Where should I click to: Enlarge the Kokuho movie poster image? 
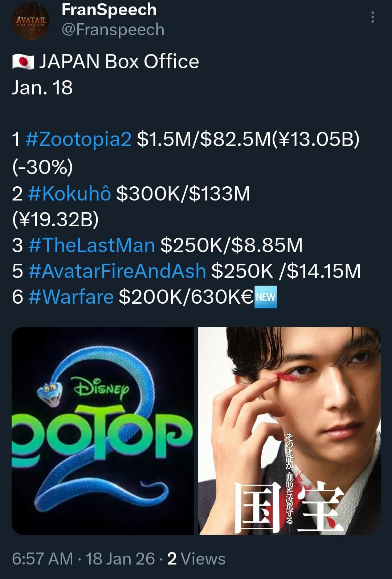(289, 430)
